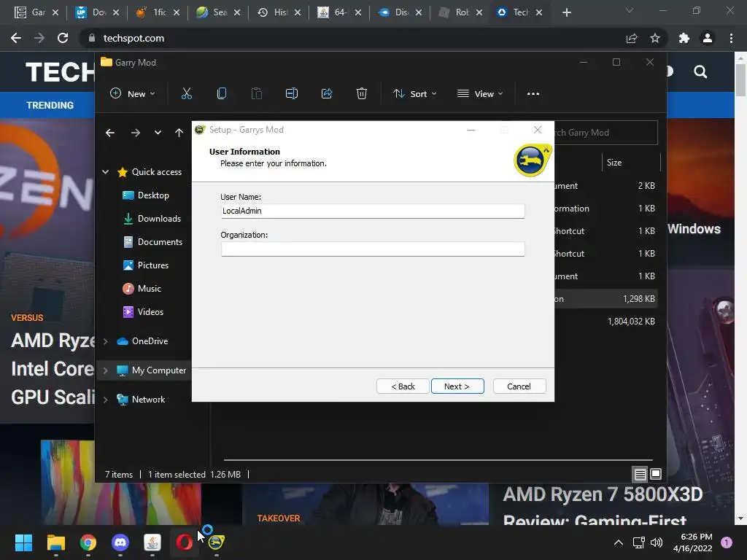The height and width of the screenshot is (560, 747).
Task: Open the View dropdown in Explorer
Action: coord(480,94)
